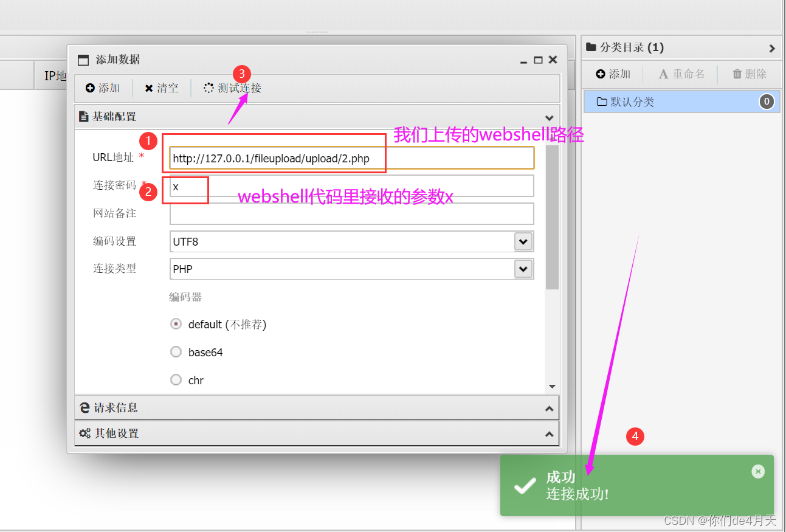Select the base64 encoder option

(x=176, y=351)
